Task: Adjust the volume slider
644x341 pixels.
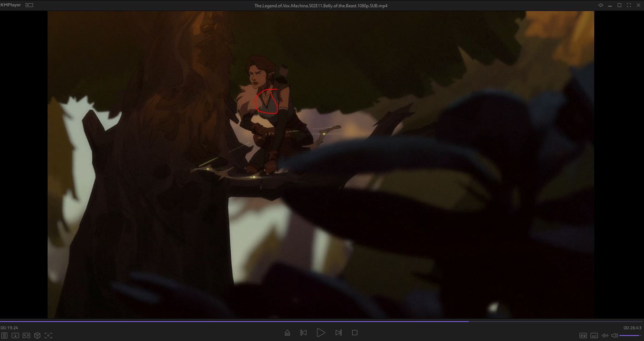Action: 630,336
